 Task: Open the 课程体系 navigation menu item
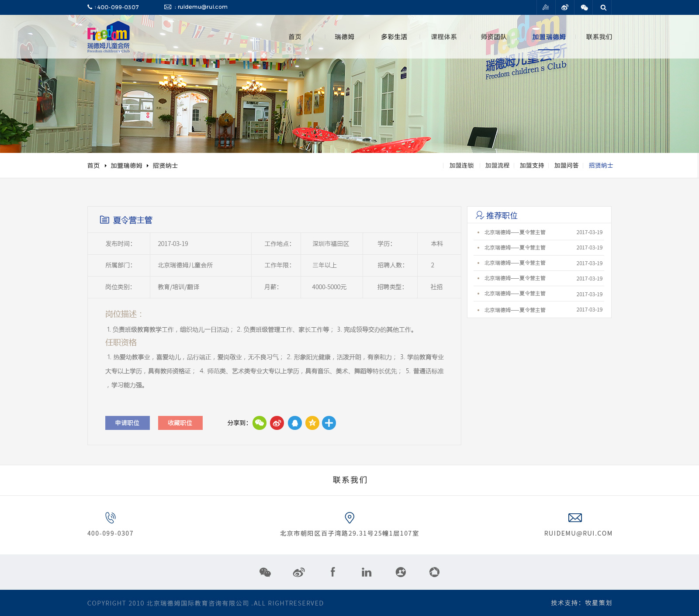click(443, 37)
